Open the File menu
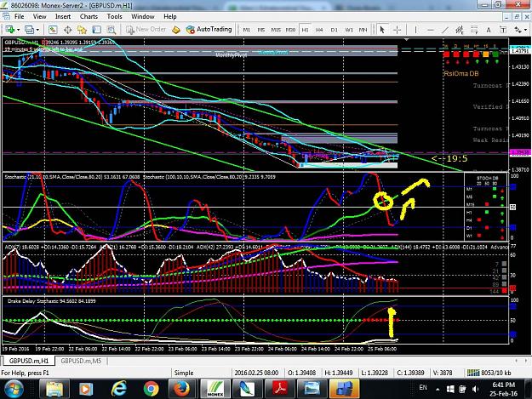The image size is (532, 399). pyautogui.click(x=19, y=16)
